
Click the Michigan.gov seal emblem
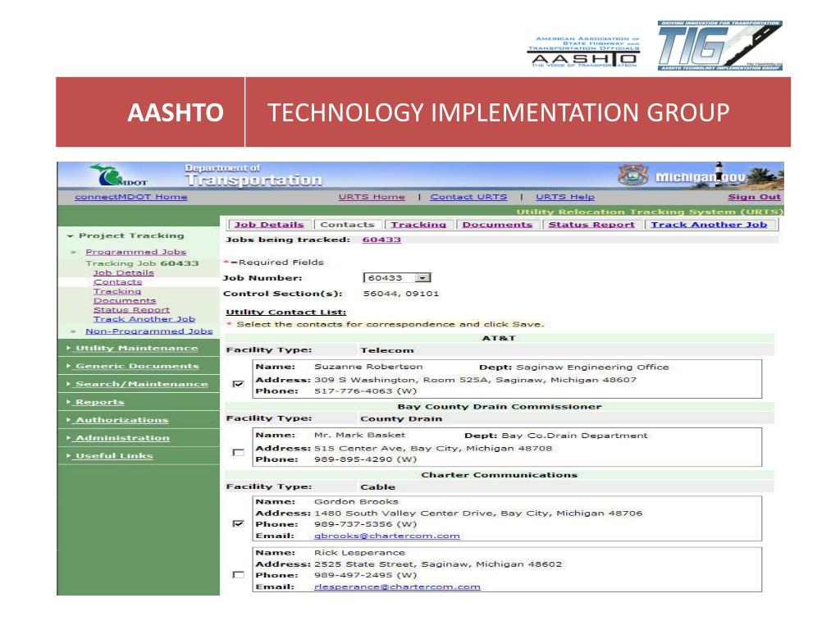(633, 176)
